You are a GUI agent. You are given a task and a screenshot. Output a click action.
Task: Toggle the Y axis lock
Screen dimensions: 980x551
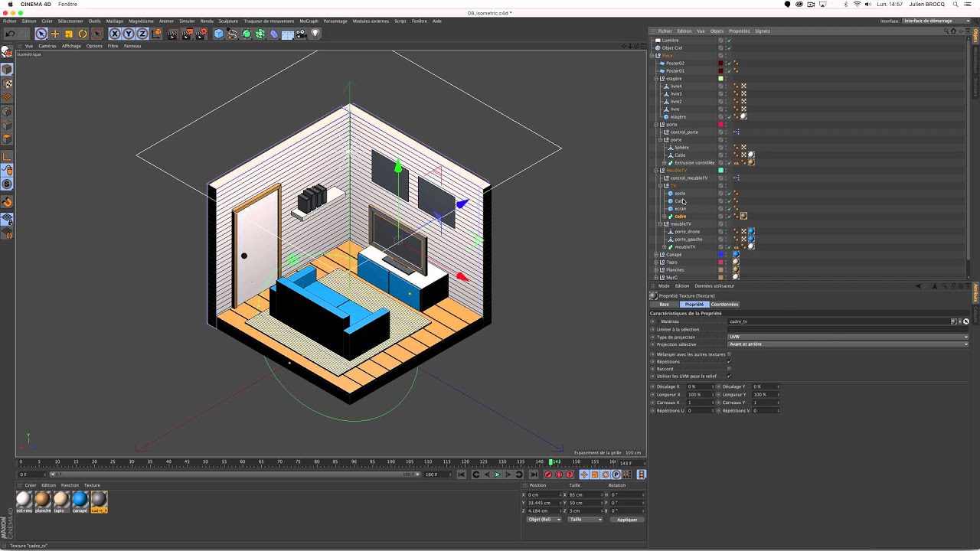point(129,34)
